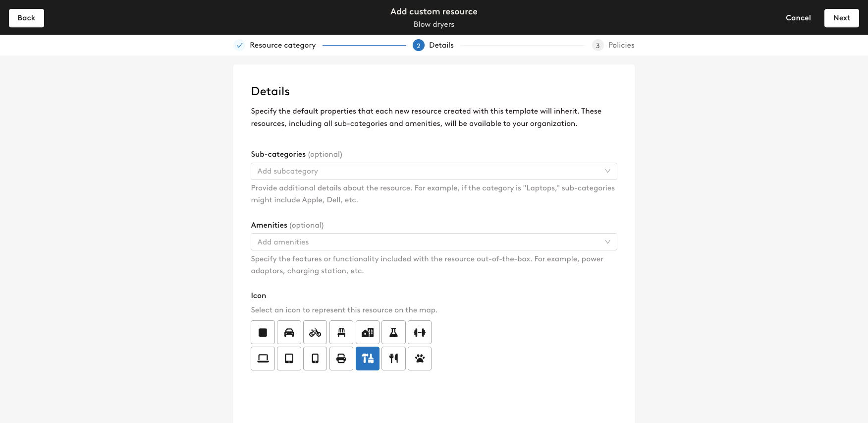868x423 pixels.
Task: Choose the paw print icon
Action: [420, 359]
